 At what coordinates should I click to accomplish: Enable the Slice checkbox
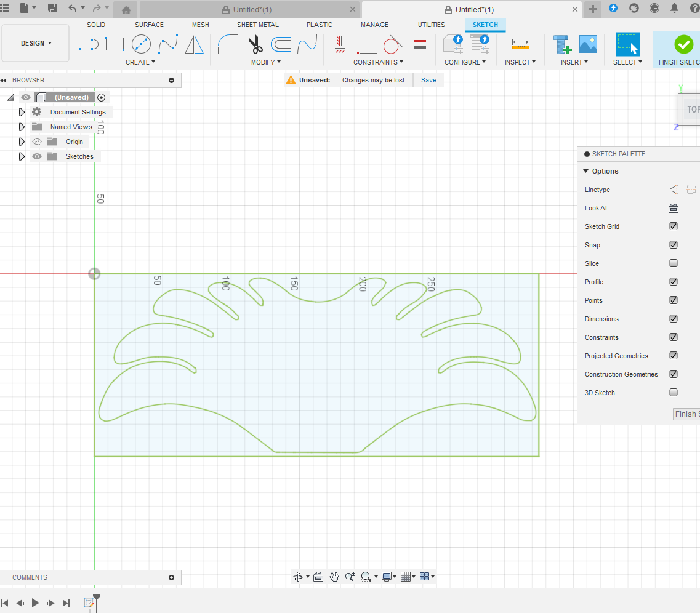673,263
